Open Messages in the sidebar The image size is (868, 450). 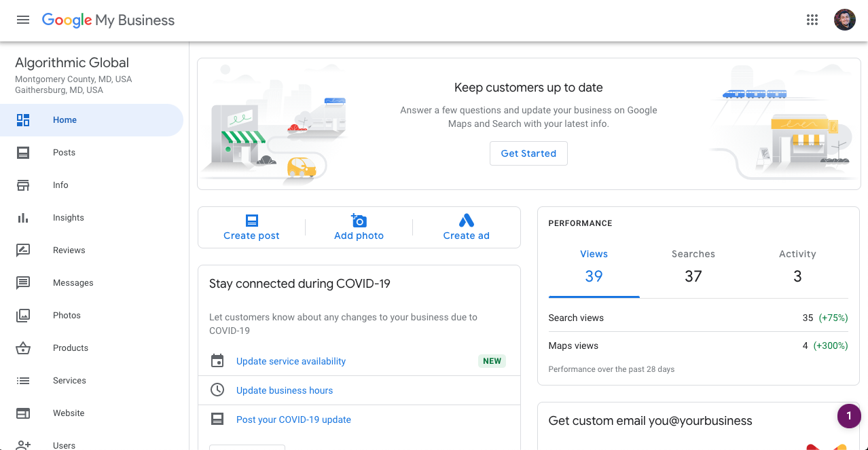(x=92, y=283)
